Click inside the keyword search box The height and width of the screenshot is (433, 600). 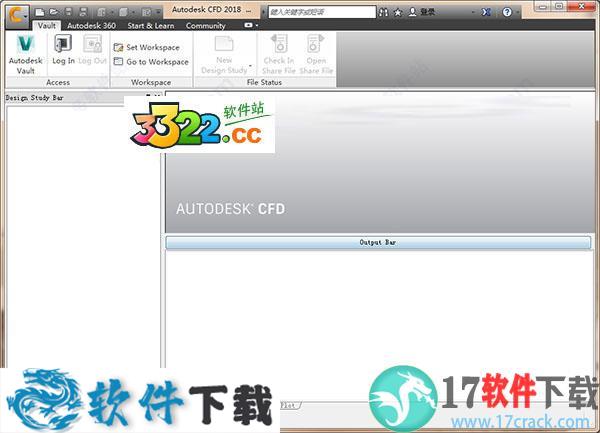(322, 12)
